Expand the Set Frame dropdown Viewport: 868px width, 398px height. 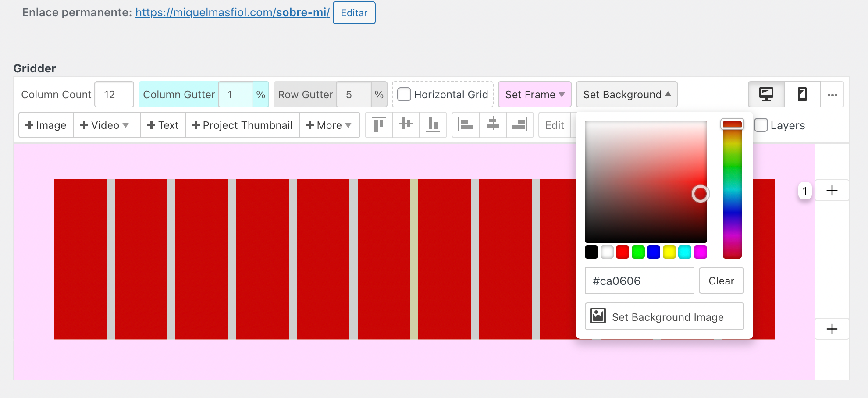(534, 95)
